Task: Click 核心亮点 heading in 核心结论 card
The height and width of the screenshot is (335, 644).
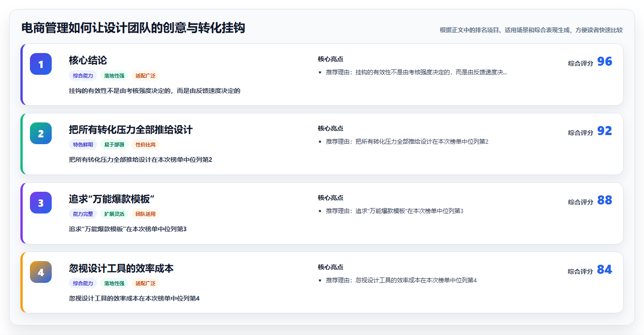Action: tap(331, 59)
